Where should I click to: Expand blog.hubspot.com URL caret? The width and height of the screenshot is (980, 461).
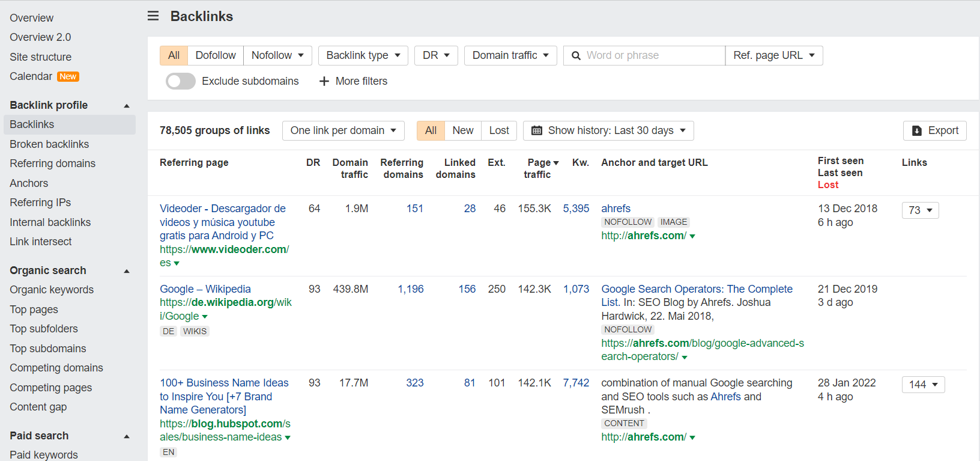pos(288,438)
